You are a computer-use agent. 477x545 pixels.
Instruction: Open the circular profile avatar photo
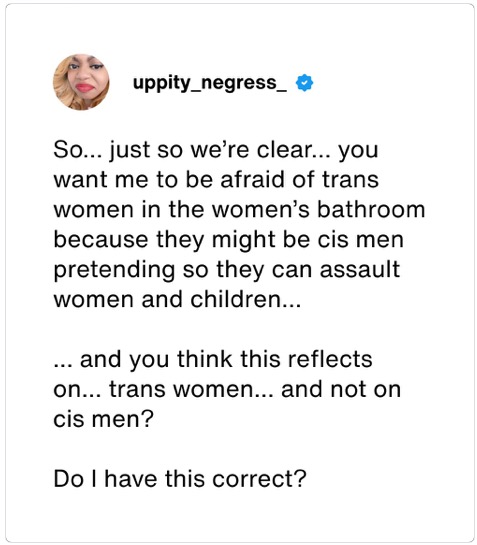click(x=81, y=82)
